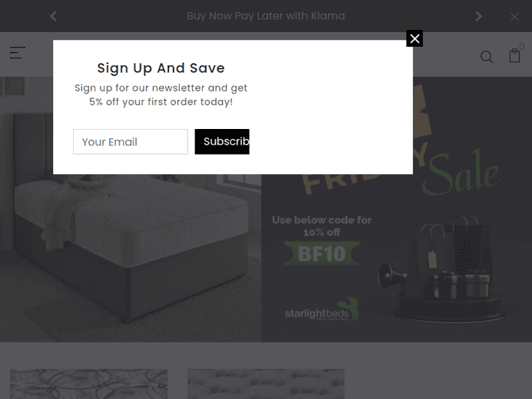The height and width of the screenshot is (399, 532).
Task: Click the Sign Up And Save heading
Action: point(161,68)
